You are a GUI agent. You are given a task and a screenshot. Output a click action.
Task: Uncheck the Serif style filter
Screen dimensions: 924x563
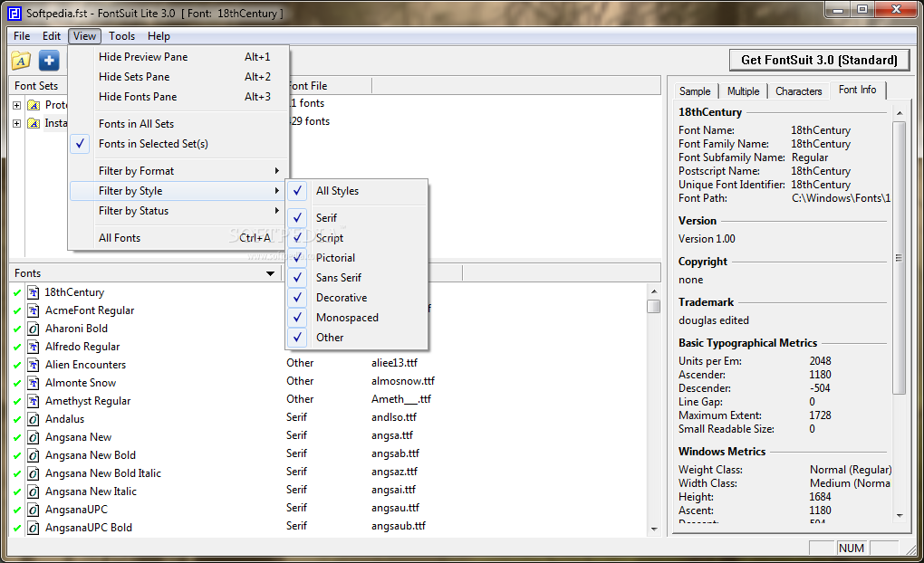(357, 218)
